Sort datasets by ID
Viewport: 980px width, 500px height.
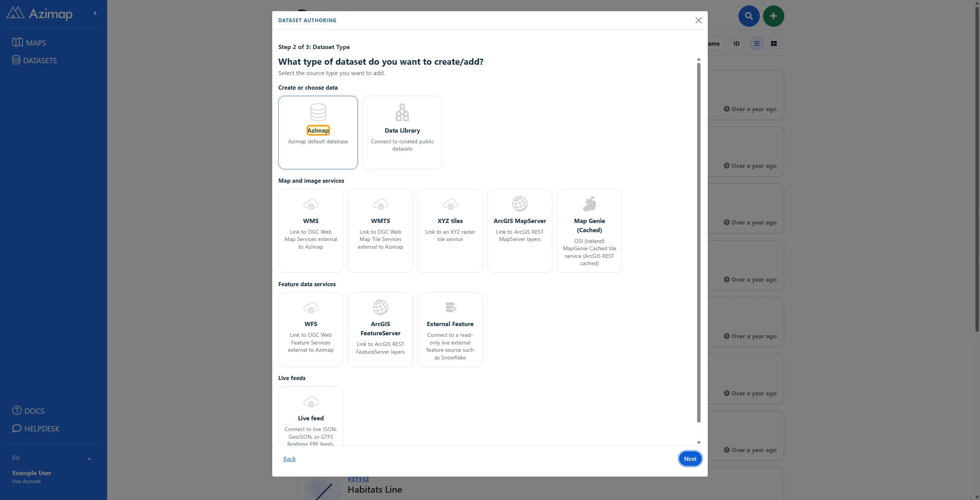coord(736,44)
